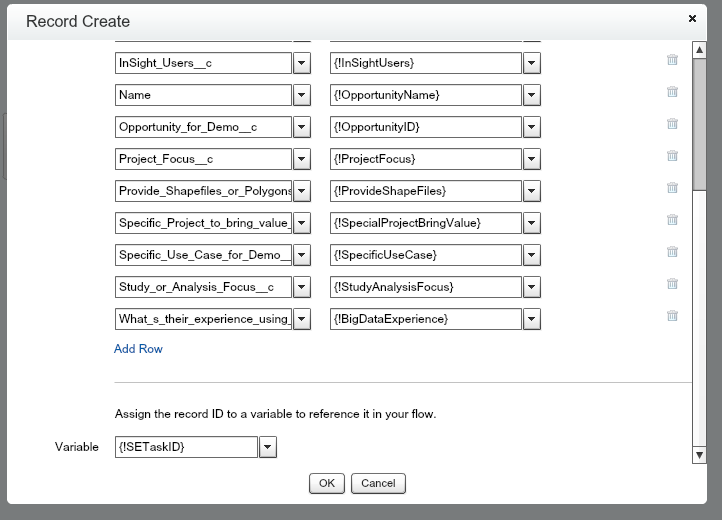The height and width of the screenshot is (520, 722).
Task: Close the Record Create dialog
Action: 692,18
